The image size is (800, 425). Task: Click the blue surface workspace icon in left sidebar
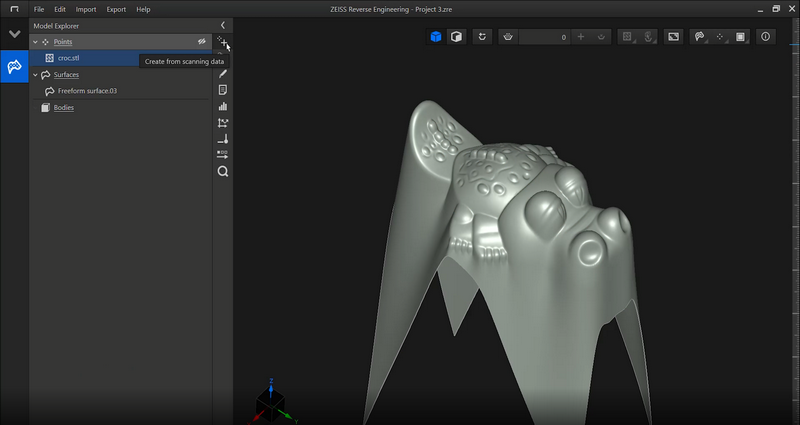pos(14,67)
